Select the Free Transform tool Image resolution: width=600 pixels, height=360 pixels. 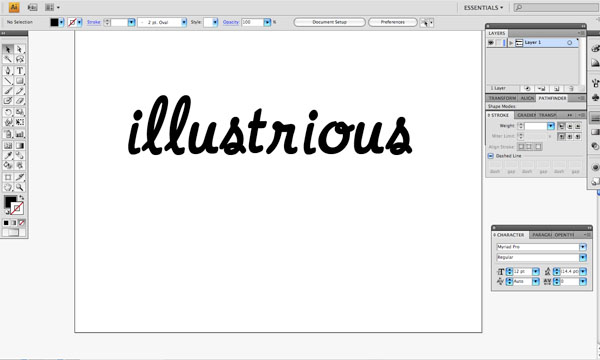click(x=20, y=122)
